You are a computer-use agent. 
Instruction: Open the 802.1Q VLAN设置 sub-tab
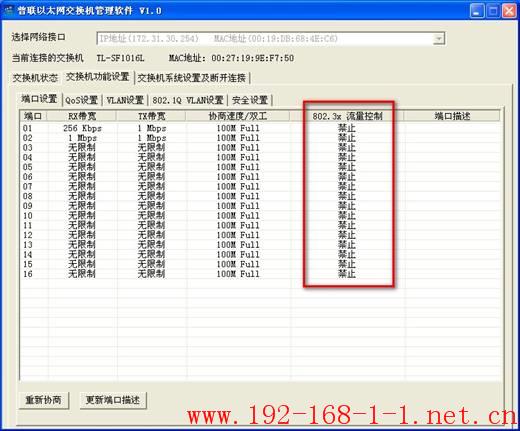pyautogui.click(x=188, y=100)
